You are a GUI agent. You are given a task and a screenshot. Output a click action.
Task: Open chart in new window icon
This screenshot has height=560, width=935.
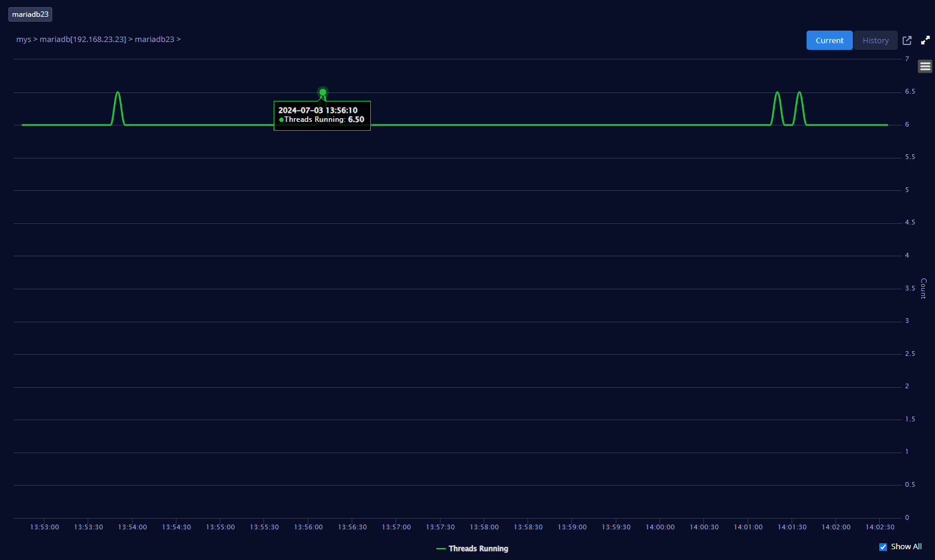tap(907, 40)
